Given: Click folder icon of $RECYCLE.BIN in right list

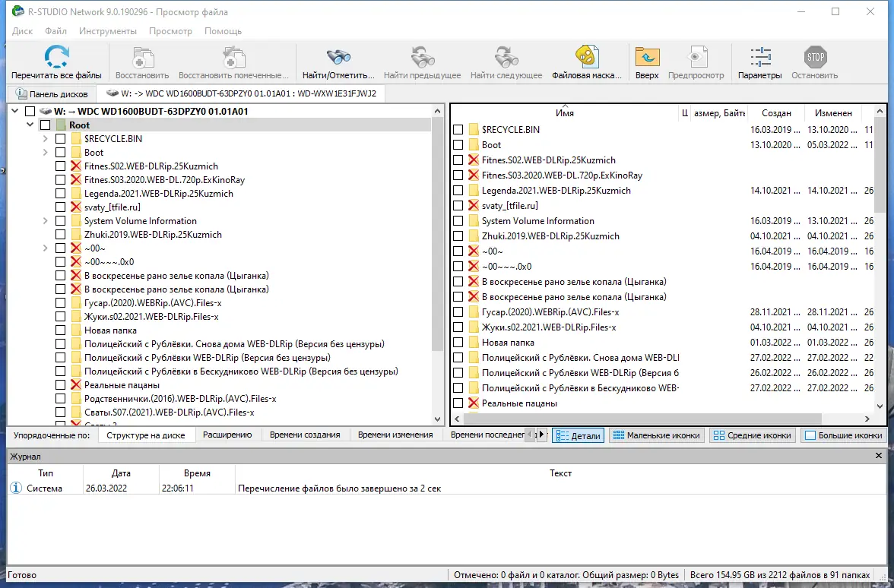Looking at the screenshot, I should [473, 129].
